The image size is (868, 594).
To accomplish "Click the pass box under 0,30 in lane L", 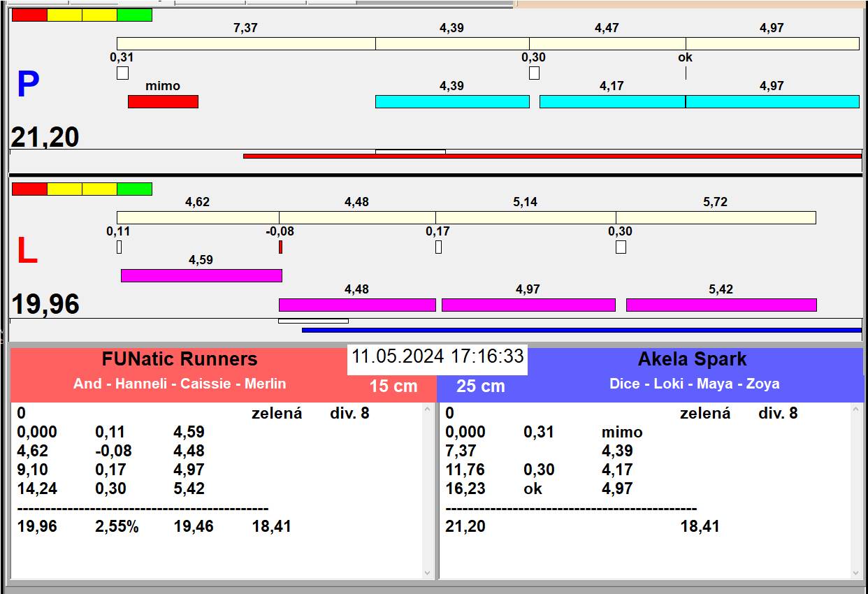I will click(x=621, y=247).
